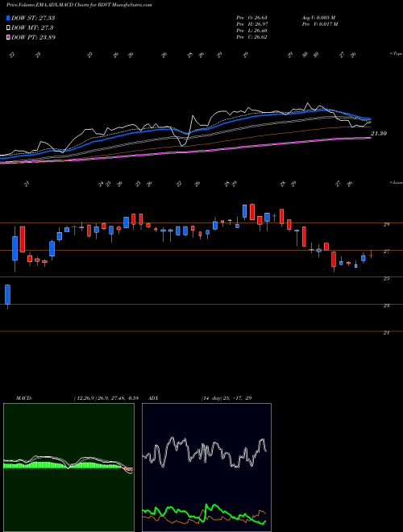Open the ADX indicator chart panel
The height and width of the screenshot is (532, 403).
[206, 468]
